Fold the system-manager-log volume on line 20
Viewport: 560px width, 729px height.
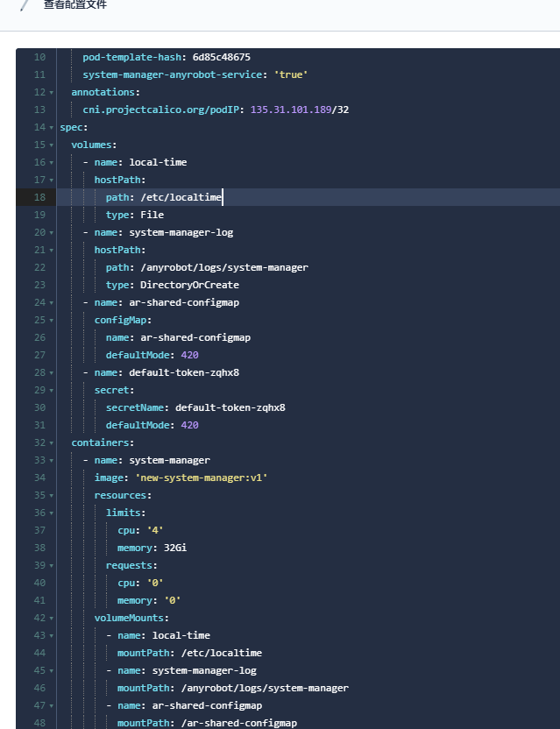tap(52, 232)
